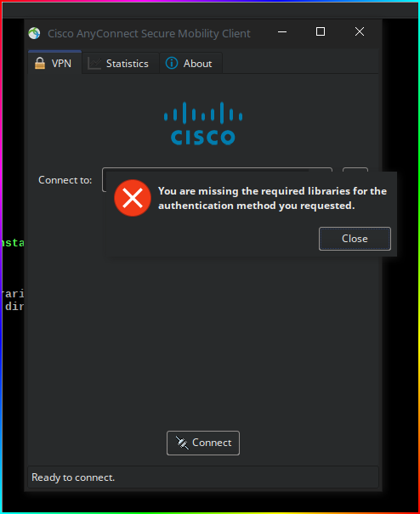Click the red error X icon
Screen dimensions: 420x514
coord(133,198)
